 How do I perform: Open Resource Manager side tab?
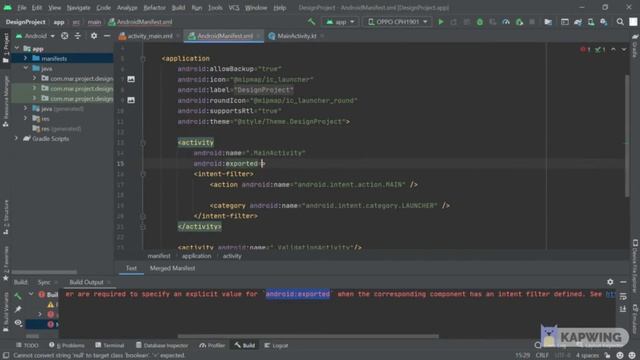[x=5, y=100]
